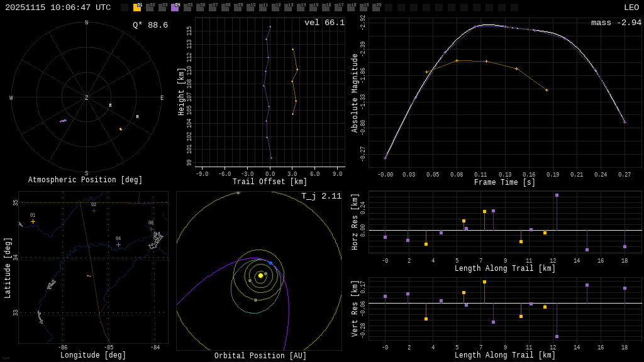Click the date and UTC timestamp
The height and width of the screenshot is (362, 644).
click(58, 8)
